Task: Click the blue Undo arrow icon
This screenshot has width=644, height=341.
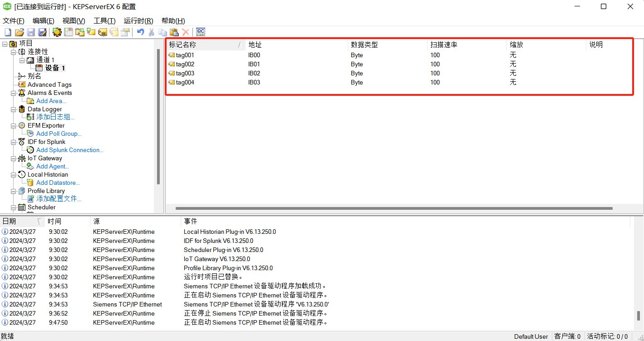Action: click(140, 32)
